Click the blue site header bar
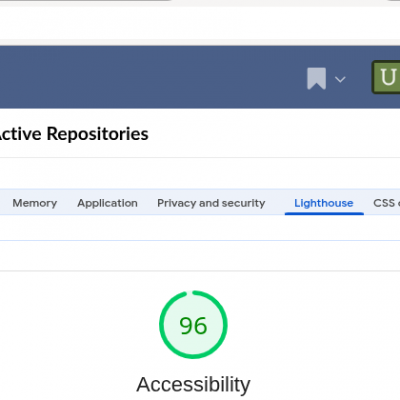Image resolution: width=400 pixels, height=400 pixels. [150, 77]
